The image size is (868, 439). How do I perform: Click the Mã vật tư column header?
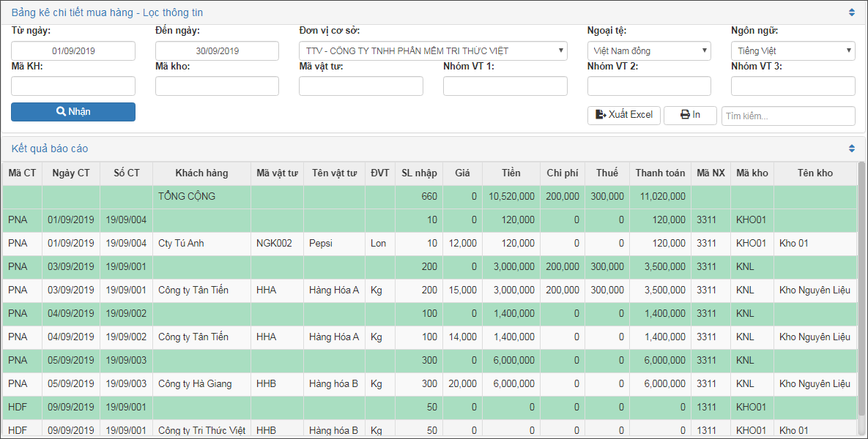(277, 173)
